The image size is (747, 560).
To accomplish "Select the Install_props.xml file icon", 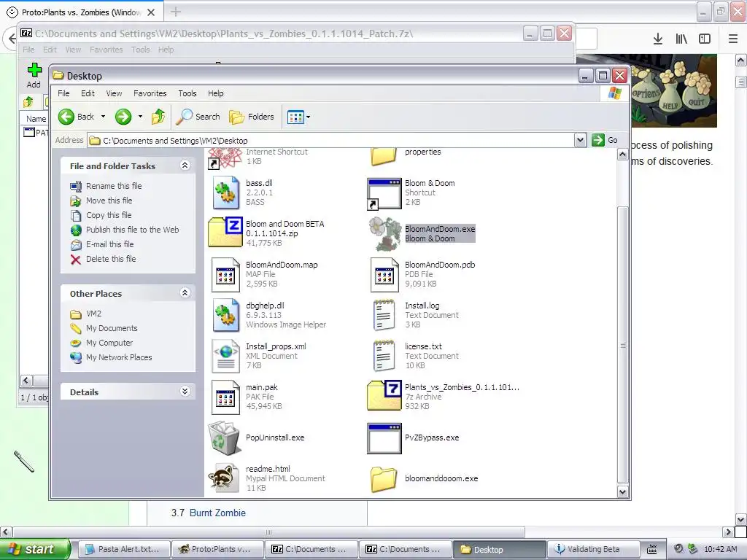I will pos(225,356).
